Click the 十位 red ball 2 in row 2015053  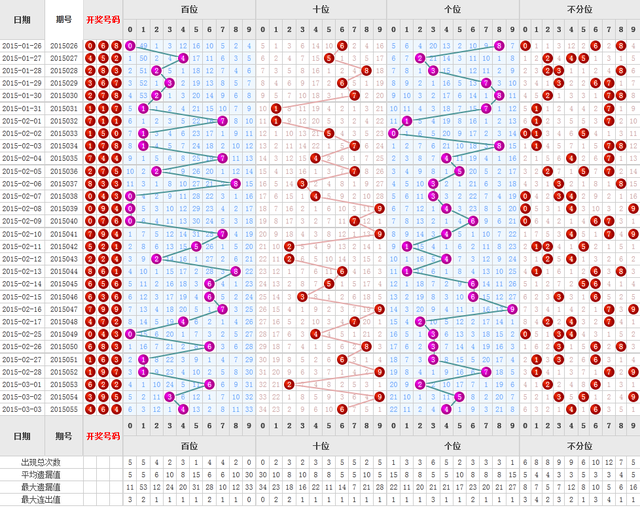289,384
